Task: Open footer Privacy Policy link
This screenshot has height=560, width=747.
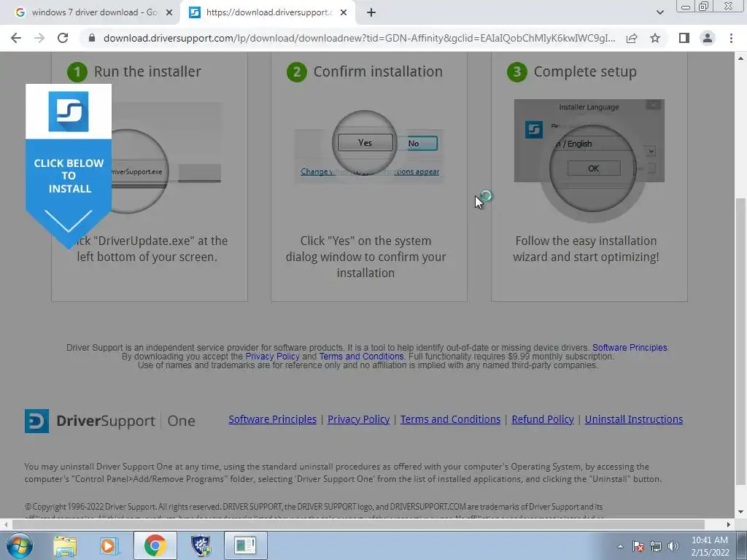Action: 358,419
